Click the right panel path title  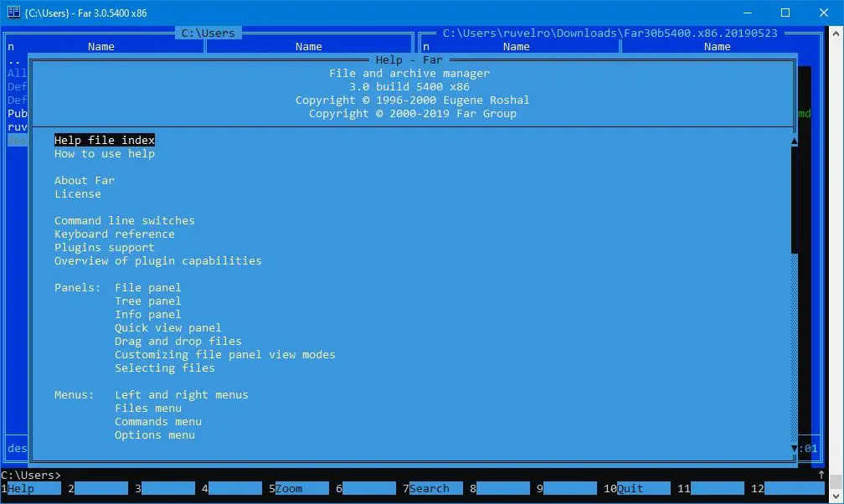tap(610, 33)
